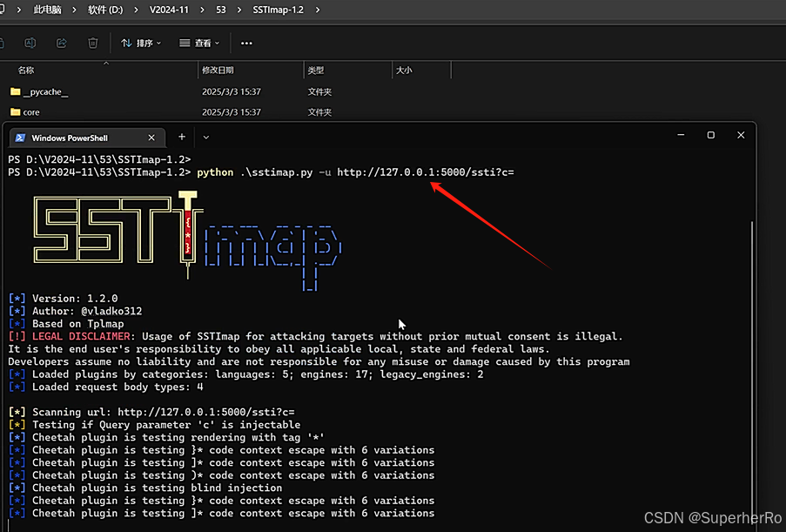This screenshot has width=786, height=532.
Task: Expand chevron after 53 in breadcrumb
Action: (238, 10)
